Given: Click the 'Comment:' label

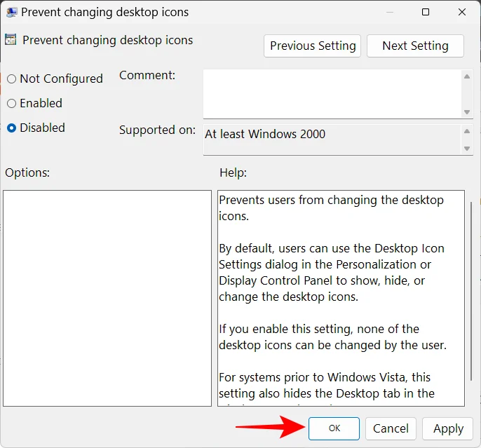Looking at the screenshot, I should pos(147,76).
